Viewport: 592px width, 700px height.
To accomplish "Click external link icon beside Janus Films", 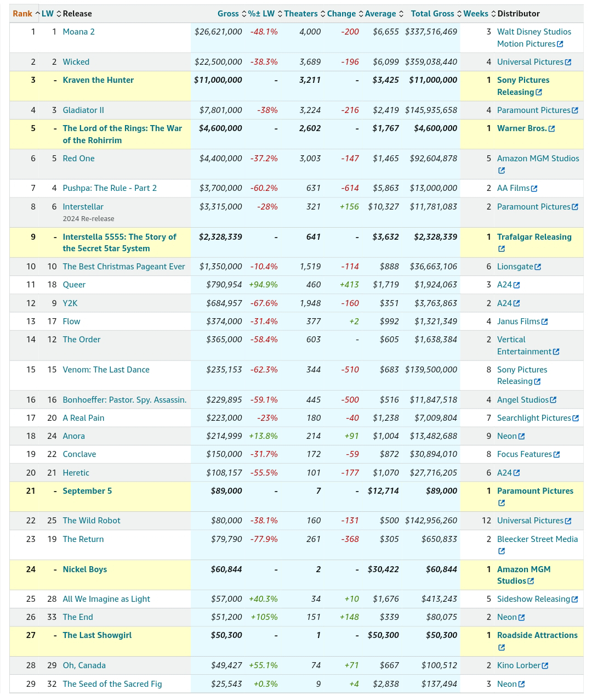I will click(x=544, y=322).
